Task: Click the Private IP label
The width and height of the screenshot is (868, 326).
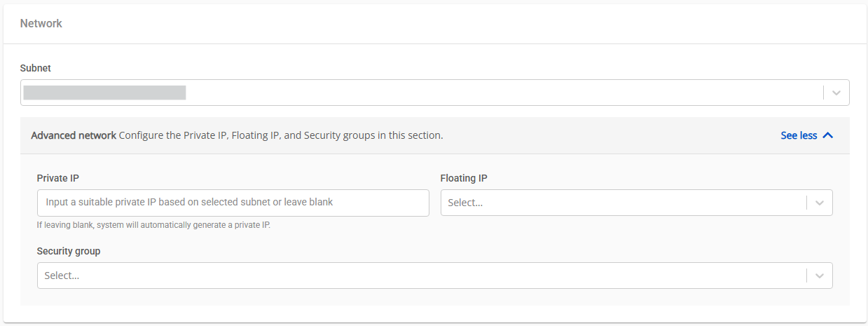Action: point(56,178)
